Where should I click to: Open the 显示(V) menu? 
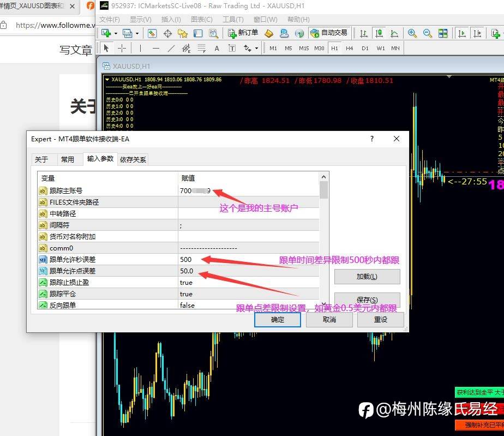[x=141, y=20]
